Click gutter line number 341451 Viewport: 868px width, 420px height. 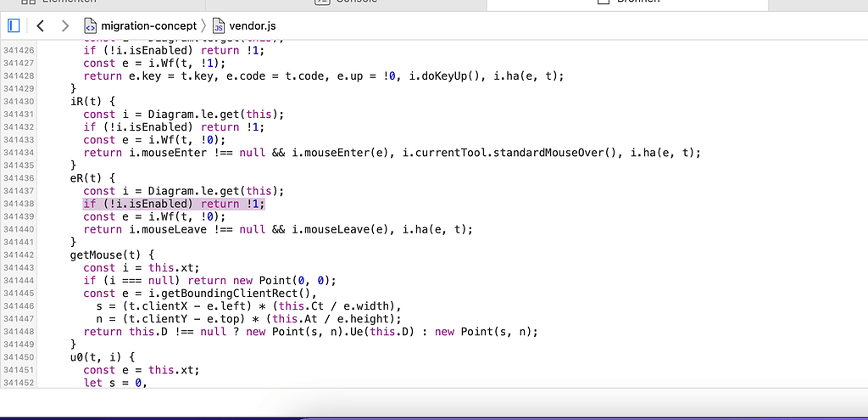(x=19, y=370)
